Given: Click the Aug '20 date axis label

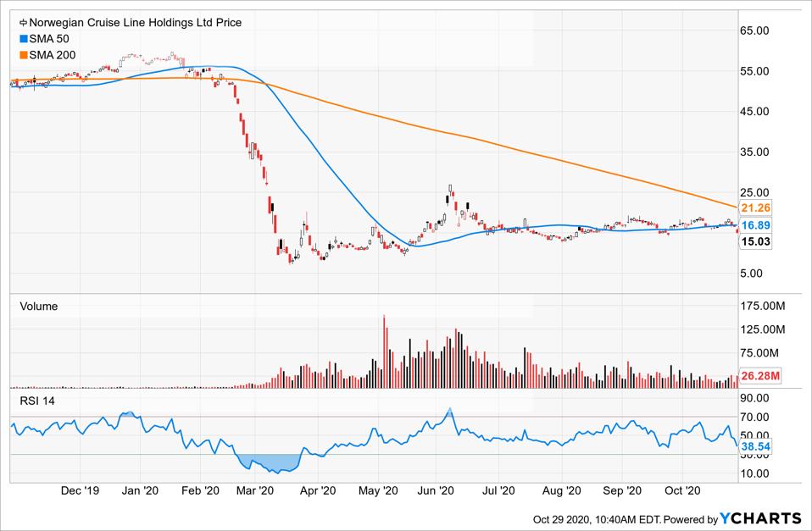Looking at the screenshot, I should 561,490.
